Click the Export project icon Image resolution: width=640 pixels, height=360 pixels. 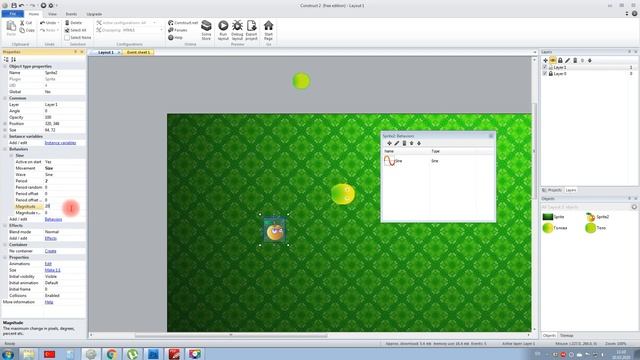tap(251, 26)
